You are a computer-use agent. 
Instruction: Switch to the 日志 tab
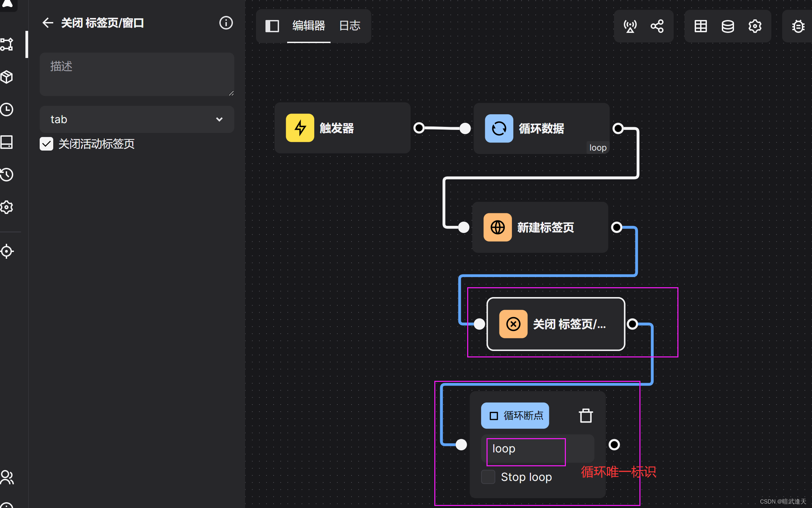[350, 26]
